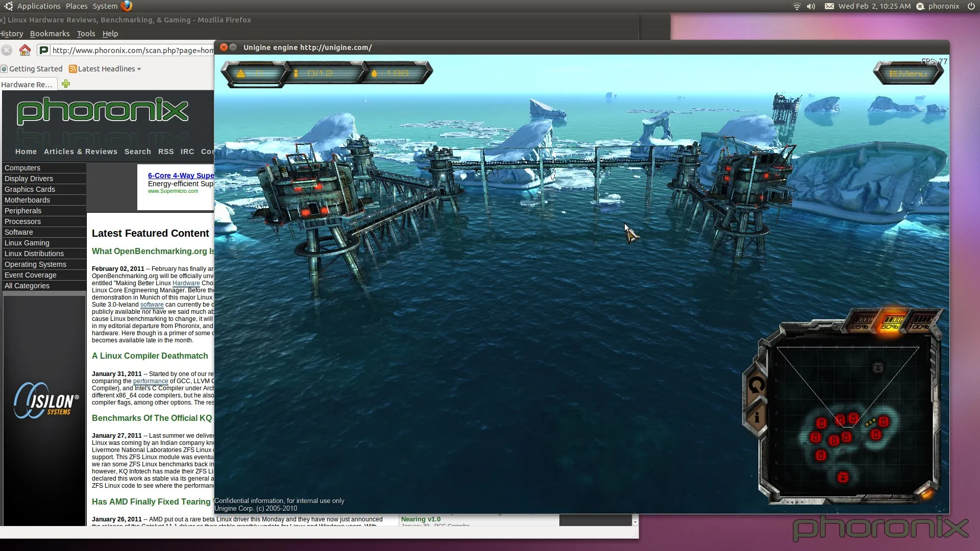Open Firefox Tools menu
This screenshot has height=551, width=980.
coord(86,34)
